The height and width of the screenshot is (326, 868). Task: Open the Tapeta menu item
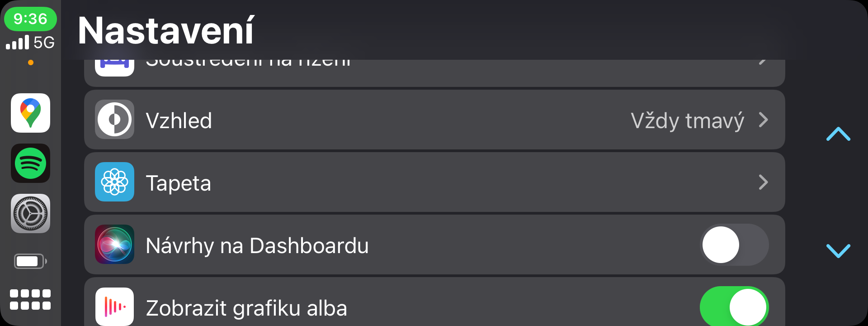click(x=178, y=183)
